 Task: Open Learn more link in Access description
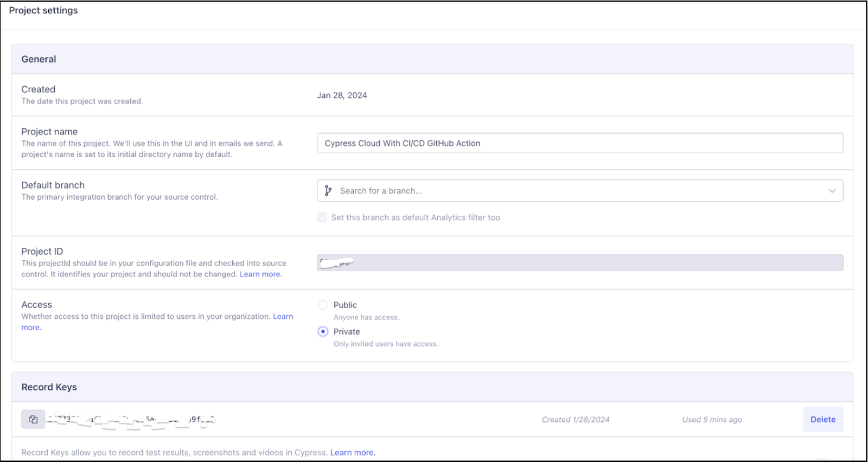click(x=283, y=317)
